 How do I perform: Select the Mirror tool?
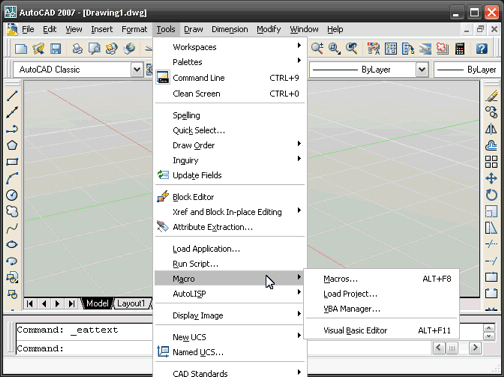[x=491, y=129]
